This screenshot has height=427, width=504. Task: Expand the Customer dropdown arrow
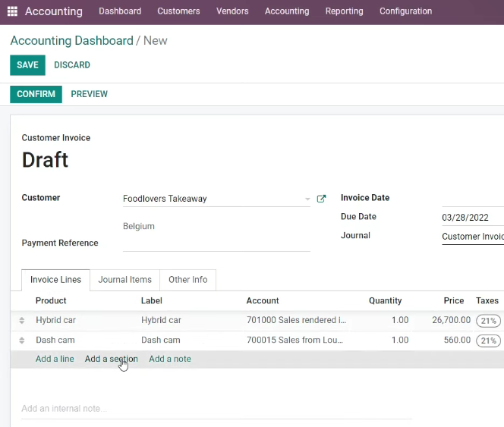[x=307, y=199]
